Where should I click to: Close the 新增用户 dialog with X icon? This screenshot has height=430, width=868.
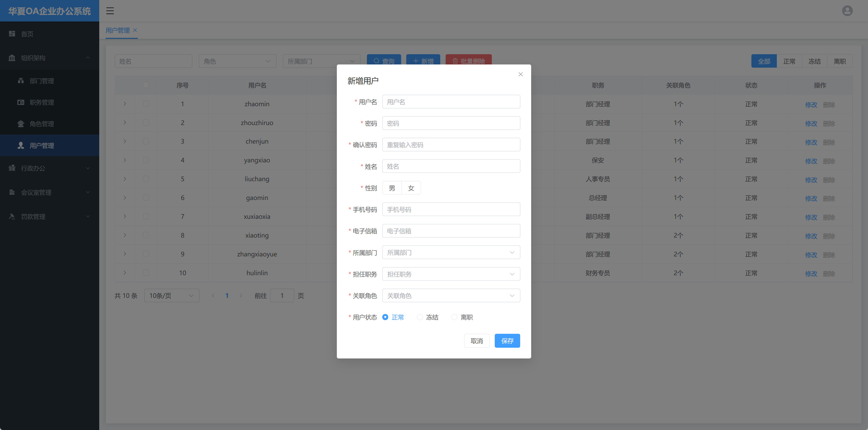520,74
